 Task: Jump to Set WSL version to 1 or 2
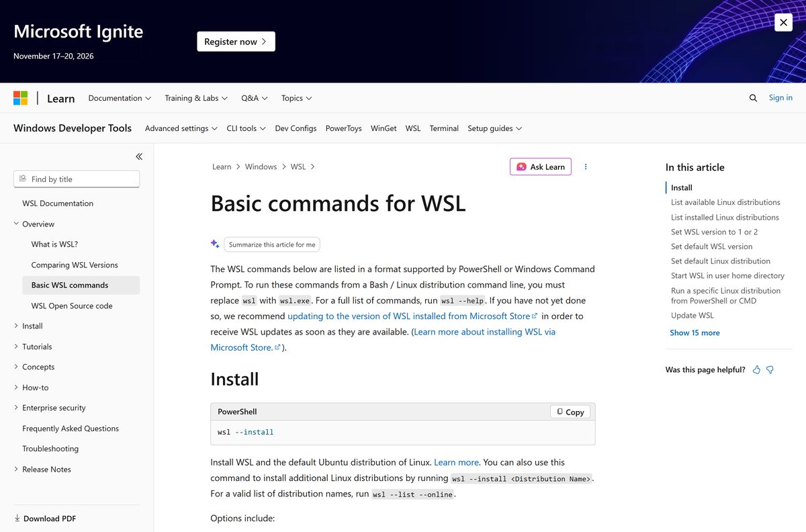point(715,232)
